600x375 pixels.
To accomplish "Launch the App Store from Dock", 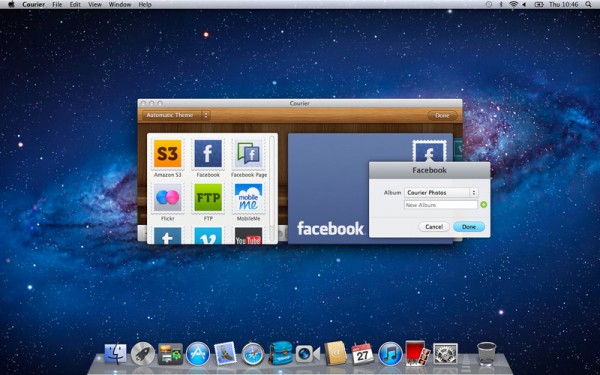I will 198,354.
